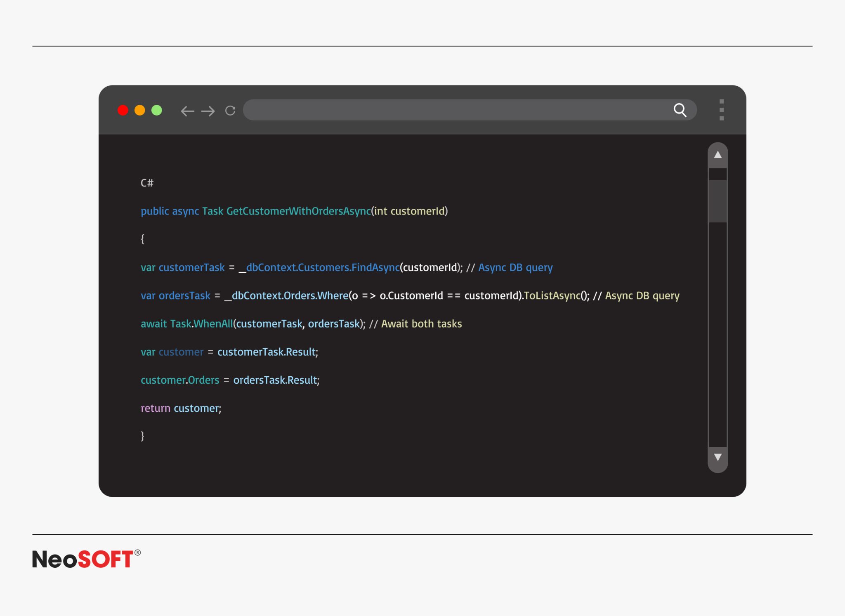Image resolution: width=845 pixels, height=616 pixels.
Task: Expand the browser menu using the vertical dots
Action: (722, 110)
